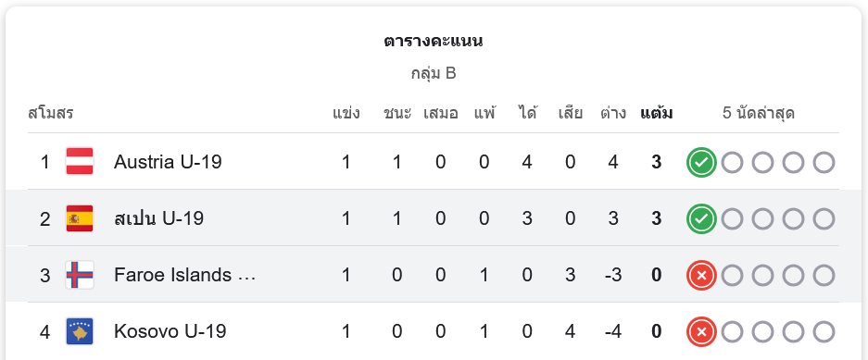Click Kosovo's red loss icon
This screenshot has height=360, width=868.
click(701, 332)
